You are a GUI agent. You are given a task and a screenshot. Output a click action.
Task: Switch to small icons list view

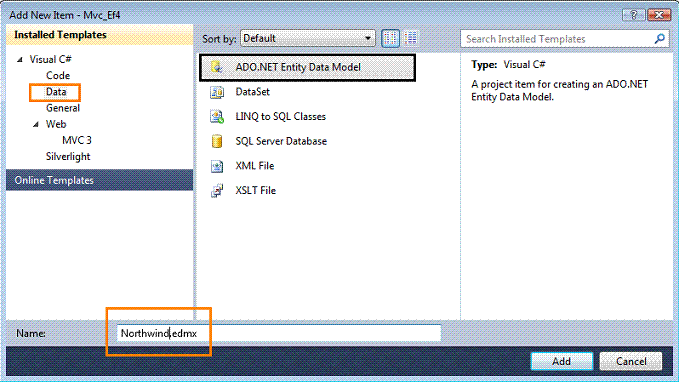411,38
